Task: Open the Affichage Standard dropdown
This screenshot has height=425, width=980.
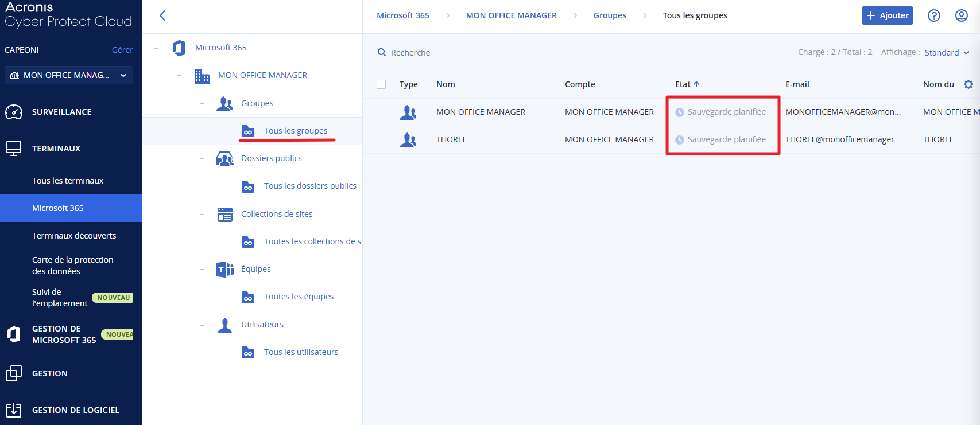Action: pos(947,53)
